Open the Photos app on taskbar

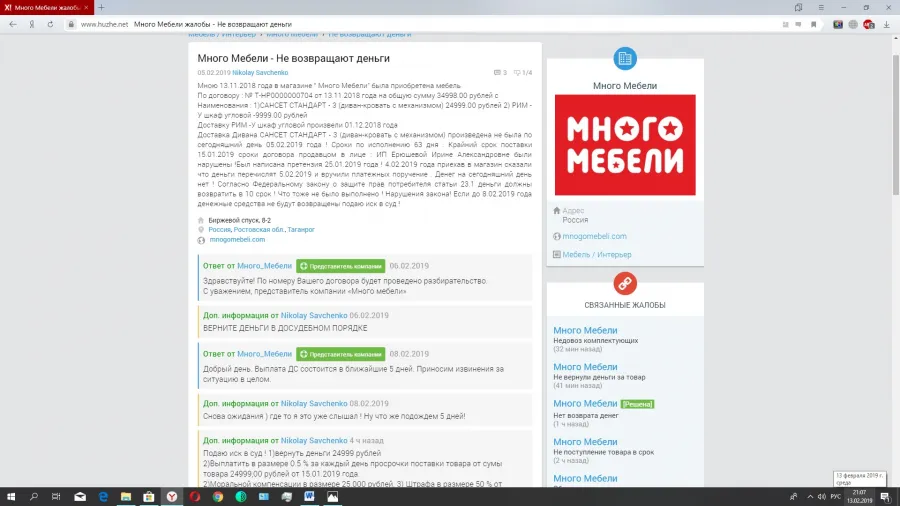coord(332,496)
